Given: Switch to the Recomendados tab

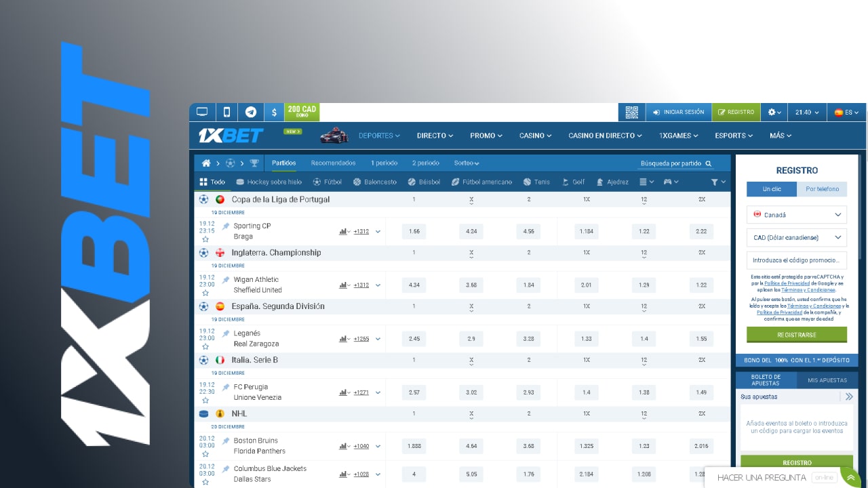Looking at the screenshot, I should tap(332, 163).
